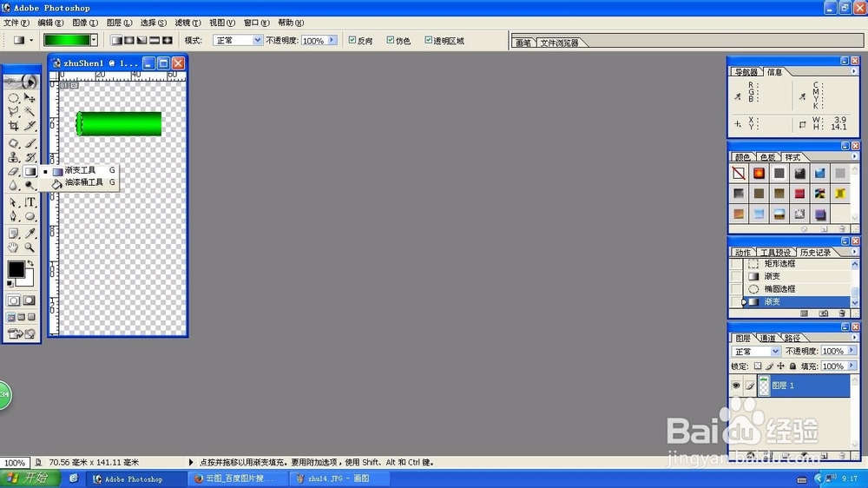The height and width of the screenshot is (488, 868).
Task: Open 云图 browser taskbar button
Action: click(238, 478)
